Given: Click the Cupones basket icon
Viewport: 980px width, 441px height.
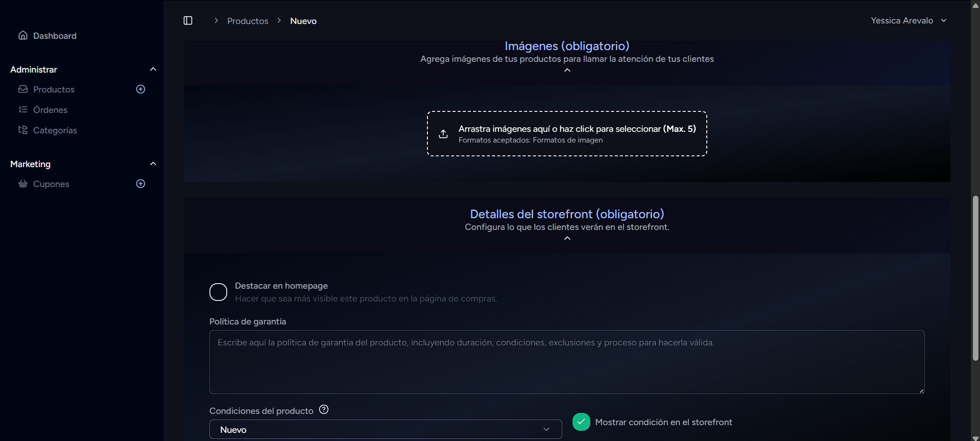Looking at the screenshot, I should (x=23, y=184).
